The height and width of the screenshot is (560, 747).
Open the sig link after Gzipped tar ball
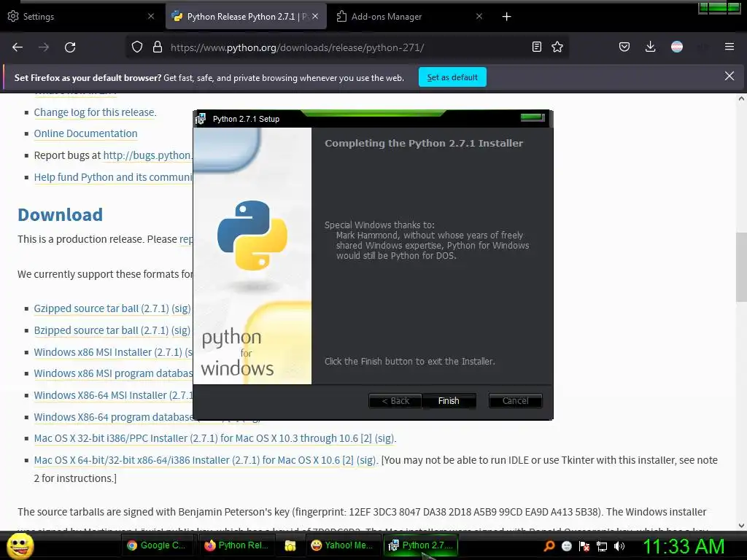click(181, 308)
